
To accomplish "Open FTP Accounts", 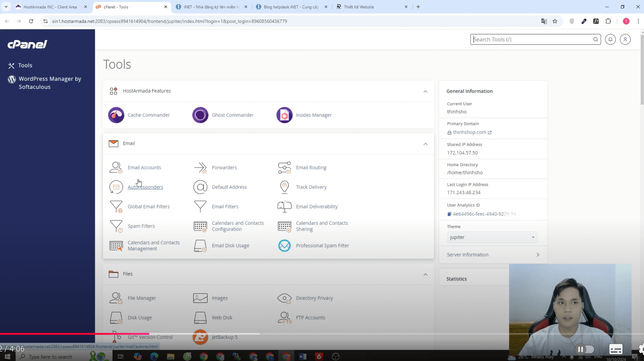I will tap(310, 317).
